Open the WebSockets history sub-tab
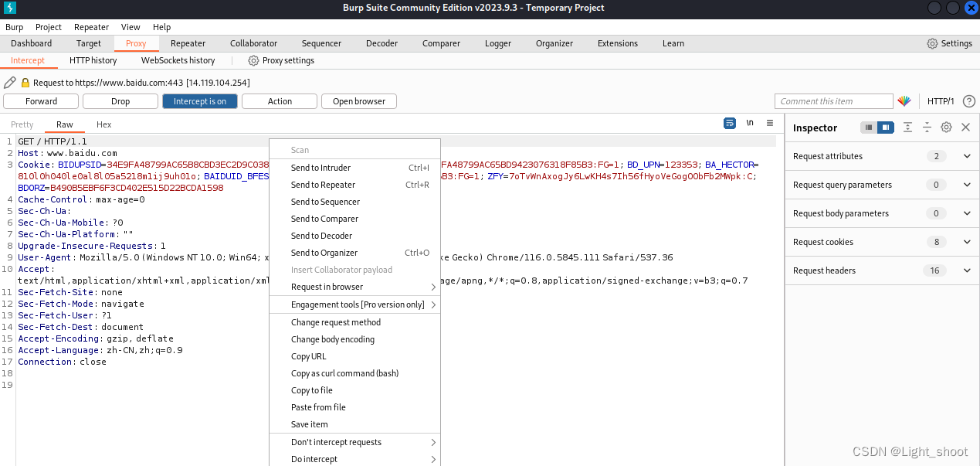This screenshot has width=980, height=466. coord(178,60)
